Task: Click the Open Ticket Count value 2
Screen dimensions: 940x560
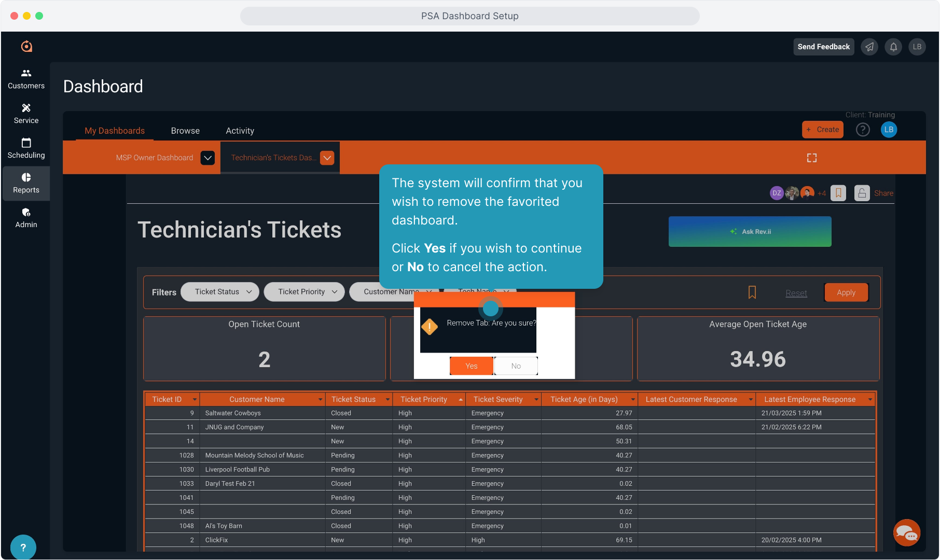Action: [x=265, y=359]
